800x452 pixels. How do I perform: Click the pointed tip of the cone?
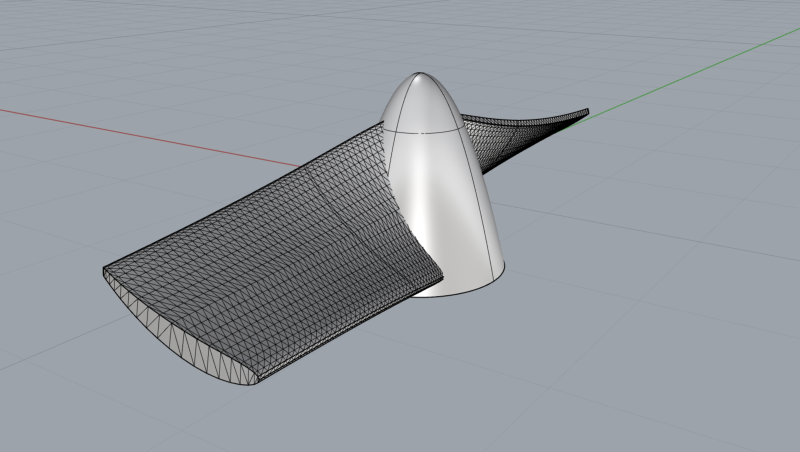click(419, 74)
